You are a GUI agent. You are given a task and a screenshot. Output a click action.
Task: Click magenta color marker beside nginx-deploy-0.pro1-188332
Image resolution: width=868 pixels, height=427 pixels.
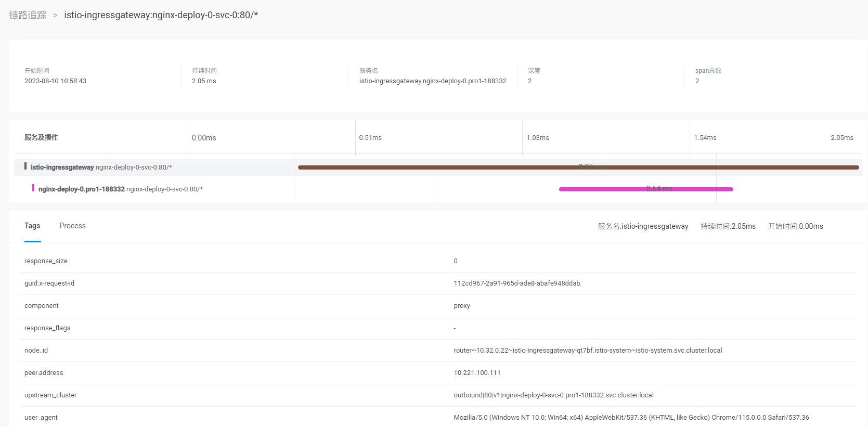(33, 188)
